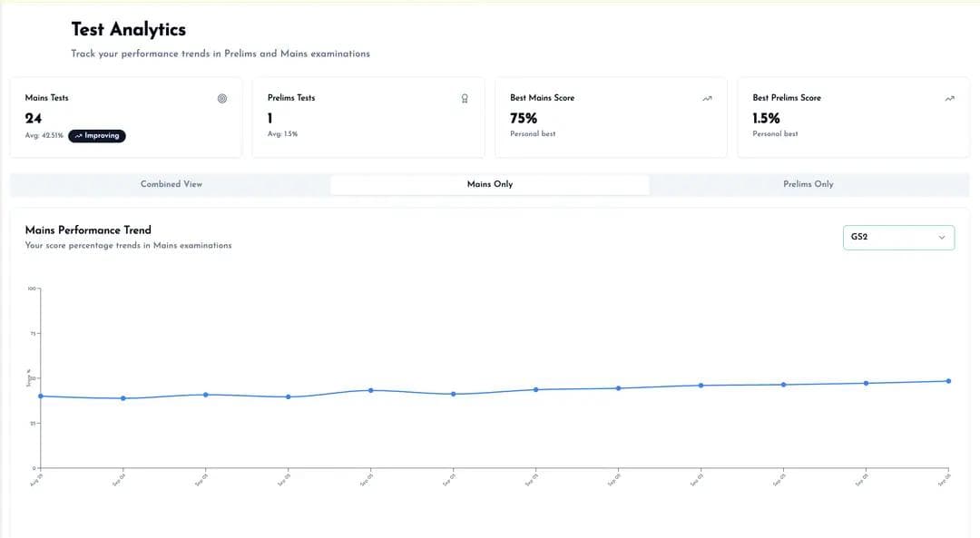
Task: Select the Mains Only tab
Action: coord(490,183)
